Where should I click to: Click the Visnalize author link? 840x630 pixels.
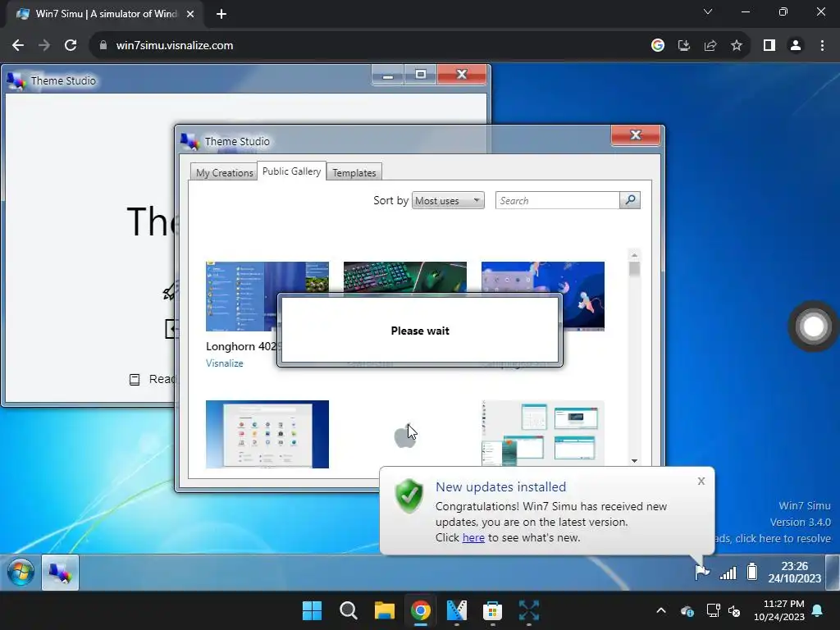click(225, 363)
